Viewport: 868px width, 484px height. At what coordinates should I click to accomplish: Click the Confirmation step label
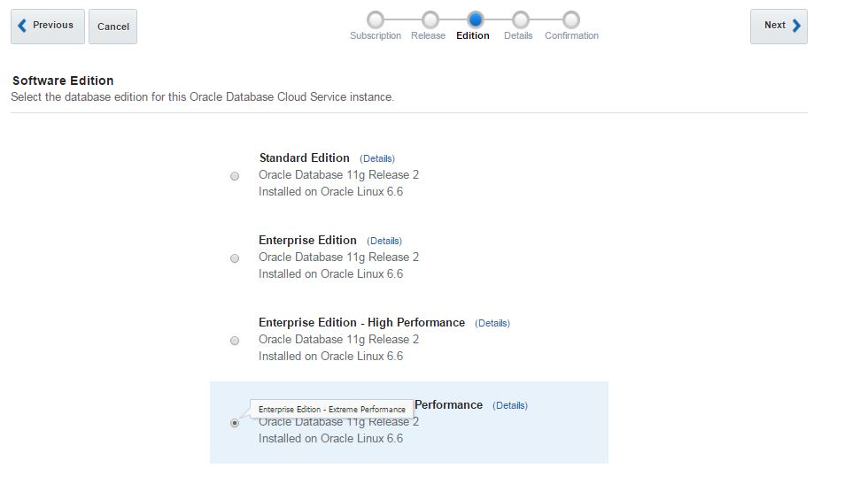coord(571,36)
